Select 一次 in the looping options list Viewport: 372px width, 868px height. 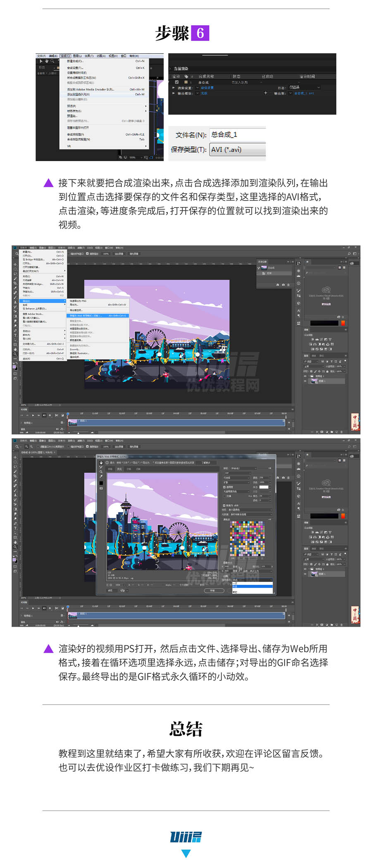252,583
